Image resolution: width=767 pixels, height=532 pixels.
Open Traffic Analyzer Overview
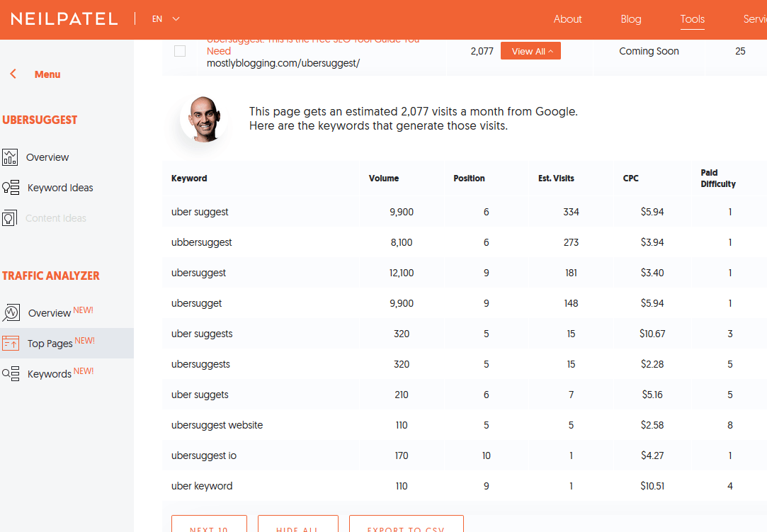50,312
